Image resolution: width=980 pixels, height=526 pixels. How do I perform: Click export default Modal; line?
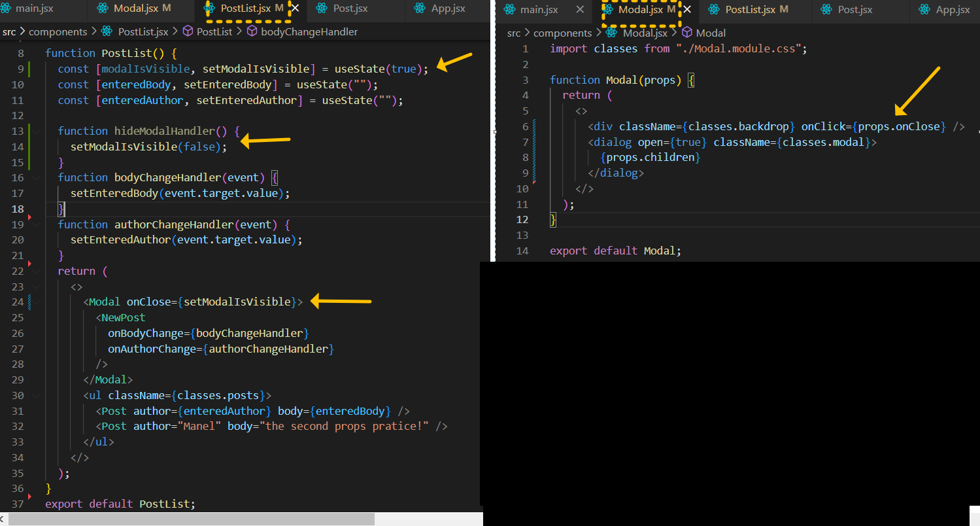point(615,251)
